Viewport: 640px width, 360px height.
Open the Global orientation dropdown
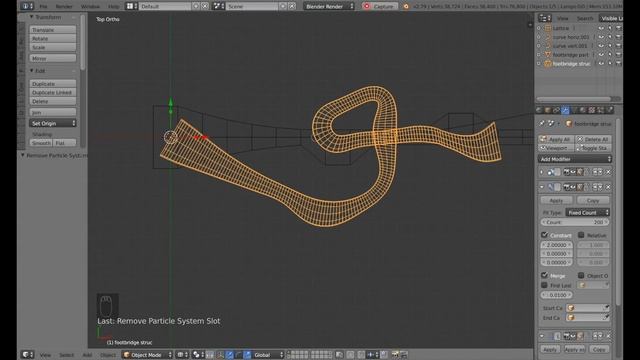[x=268, y=355]
